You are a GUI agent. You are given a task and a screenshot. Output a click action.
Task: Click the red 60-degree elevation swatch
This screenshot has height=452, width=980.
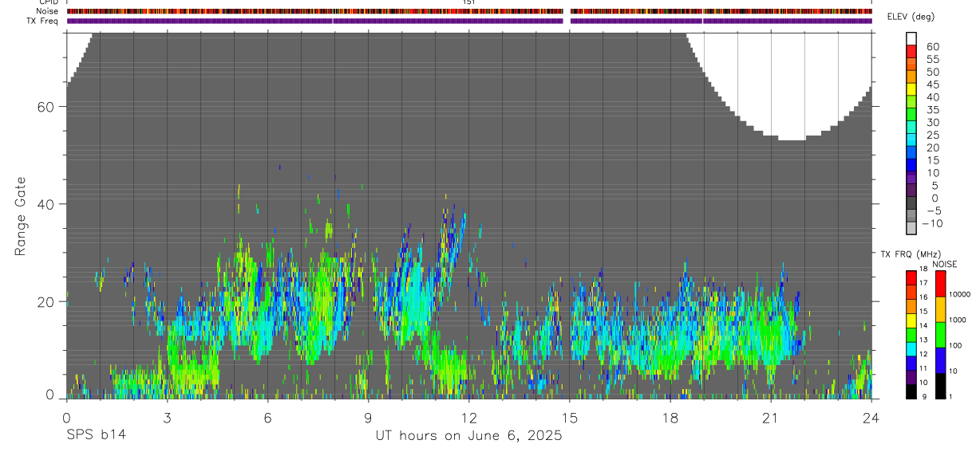pos(911,51)
